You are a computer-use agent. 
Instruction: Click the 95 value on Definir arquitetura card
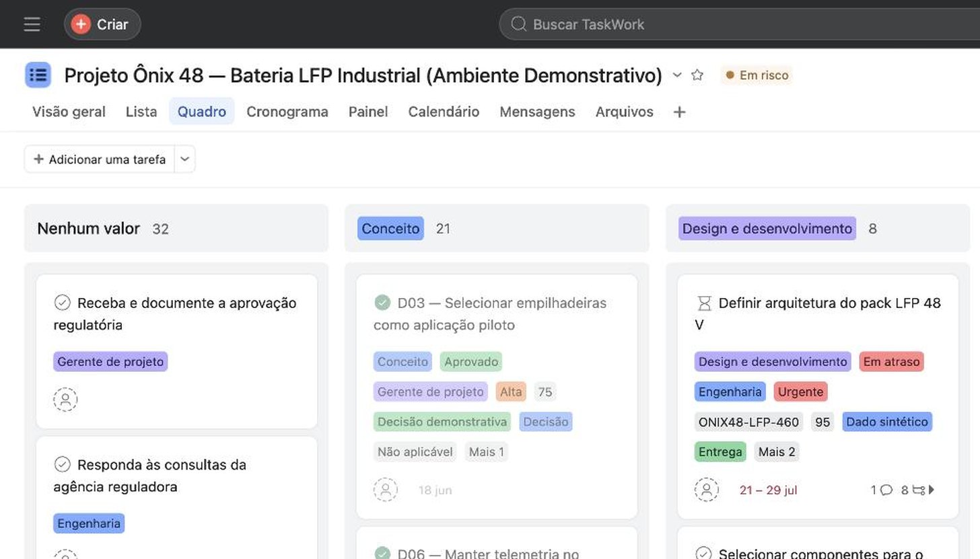click(823, 422)
